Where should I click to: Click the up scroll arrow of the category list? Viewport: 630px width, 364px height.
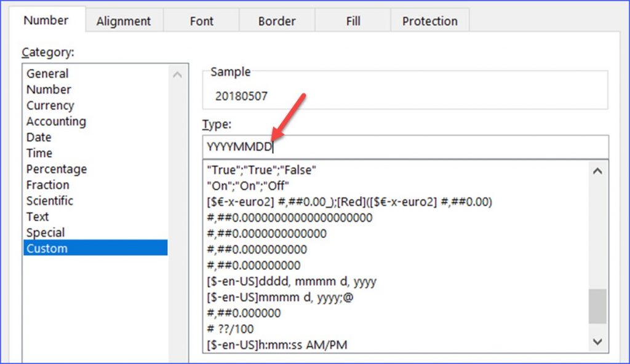point(177,74)
